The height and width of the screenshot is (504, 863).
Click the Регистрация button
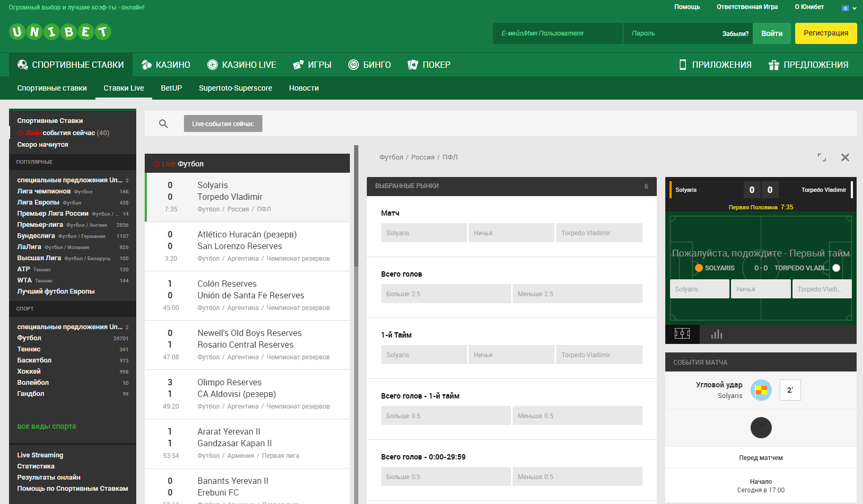[826, 33]
